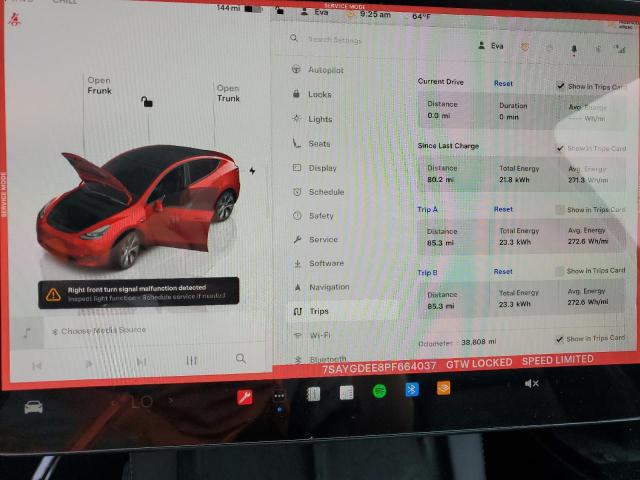Open the Seats settings
This screenshot has width=640, height=480.
tap(311, 143)
